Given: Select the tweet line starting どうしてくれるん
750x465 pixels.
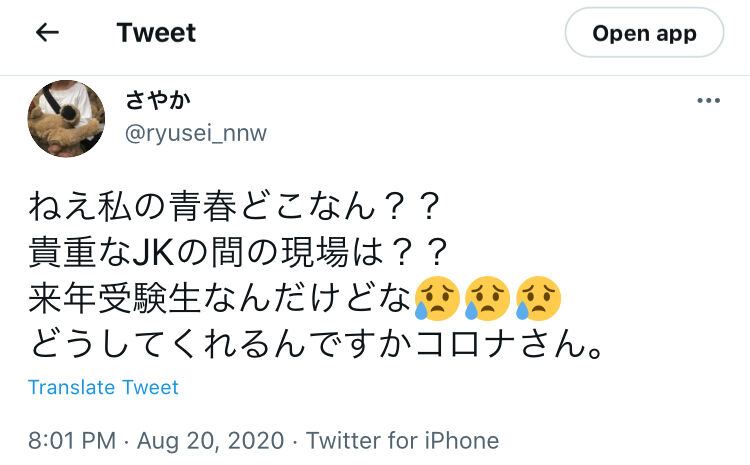Looking at the screenshot, I should 316,344.
